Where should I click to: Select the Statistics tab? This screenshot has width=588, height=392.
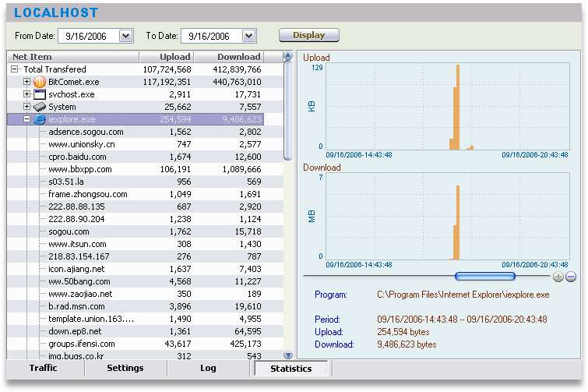coord(291,369)
